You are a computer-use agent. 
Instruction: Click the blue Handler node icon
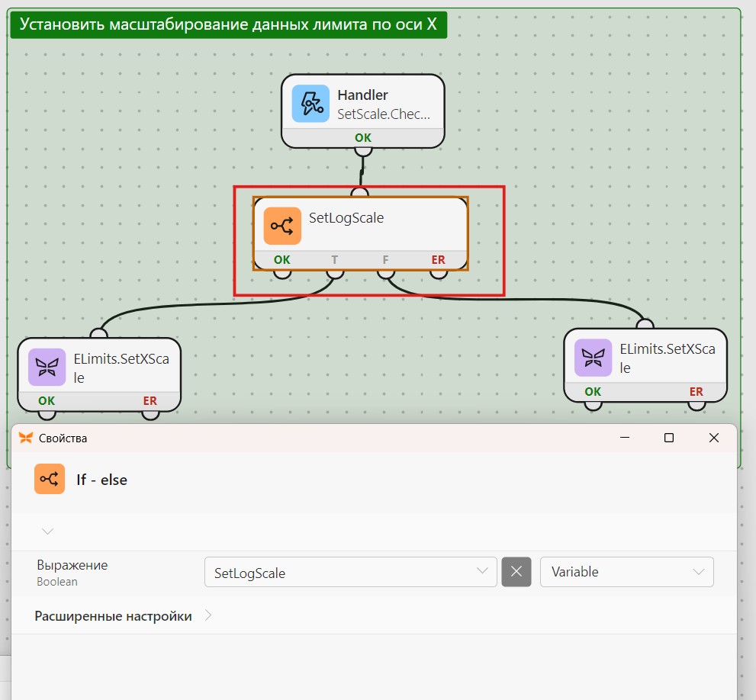click(310, 104)
